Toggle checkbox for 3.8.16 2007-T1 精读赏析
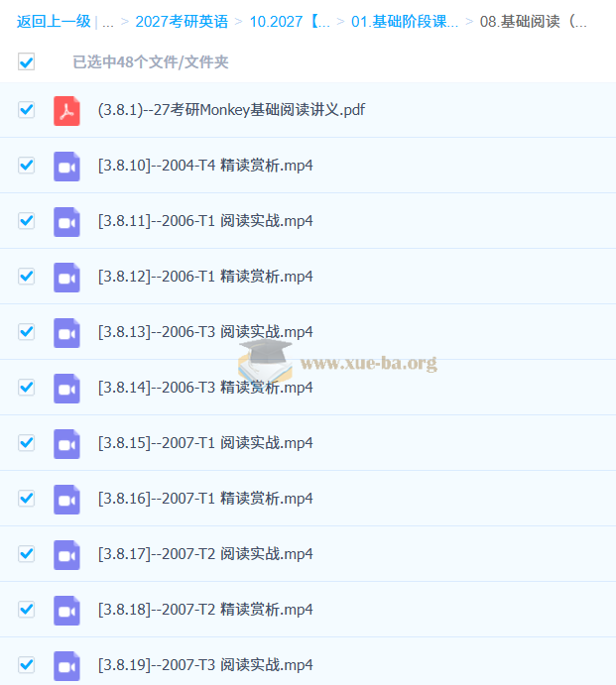Image resolution: width=616 pixels, height=685 pixels. (27, 499)
